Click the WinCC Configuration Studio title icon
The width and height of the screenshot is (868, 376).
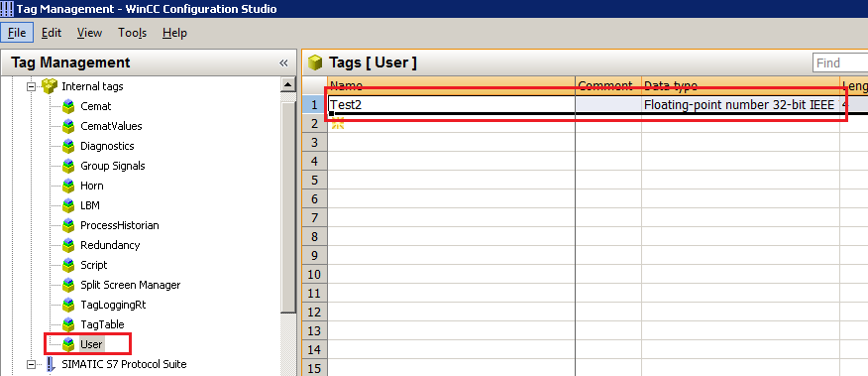(7, 9)
